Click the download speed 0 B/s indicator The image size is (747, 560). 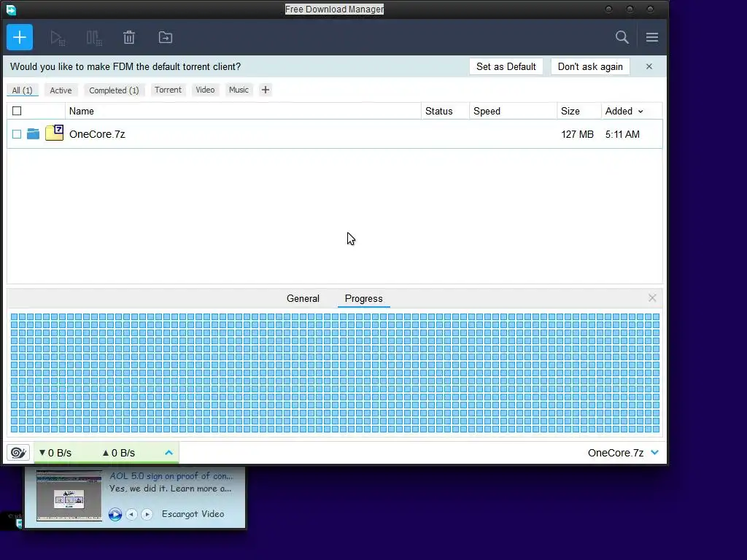[55, 453]
